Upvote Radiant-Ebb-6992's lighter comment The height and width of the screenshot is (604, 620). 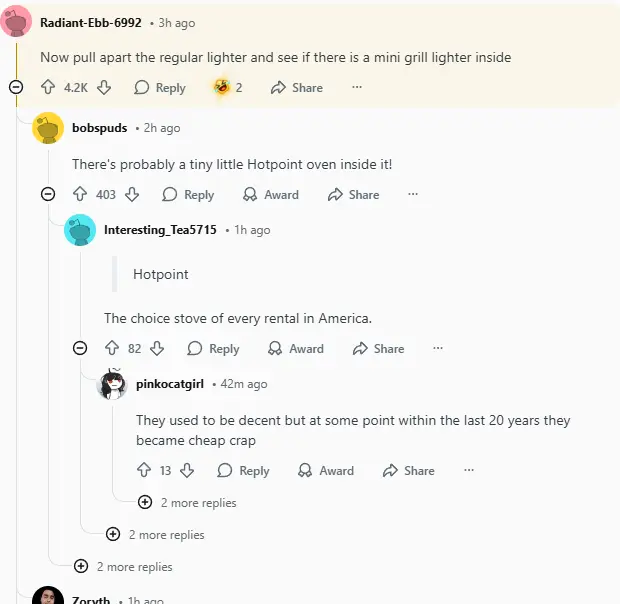point(48,88)
